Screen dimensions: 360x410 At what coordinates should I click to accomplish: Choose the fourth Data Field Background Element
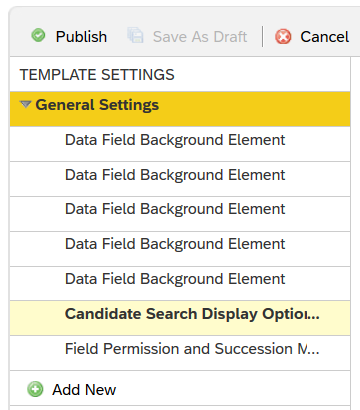point(180,249)
